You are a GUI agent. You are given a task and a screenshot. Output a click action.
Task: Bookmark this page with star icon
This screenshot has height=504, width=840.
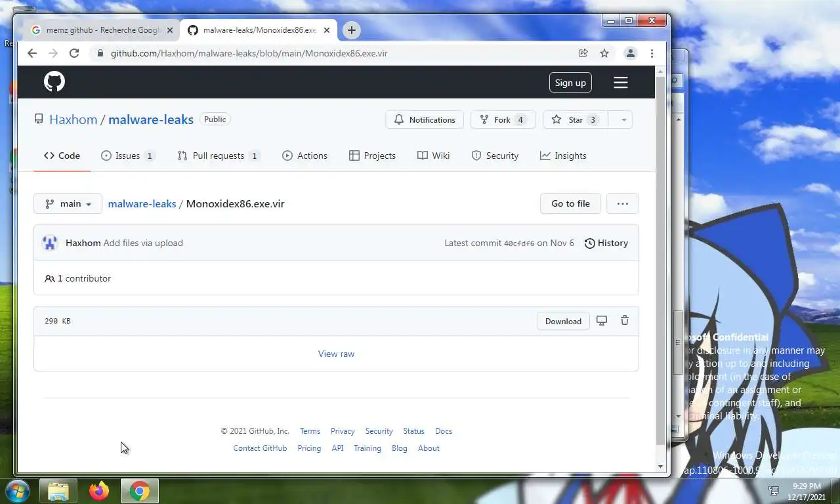point(604,53)
